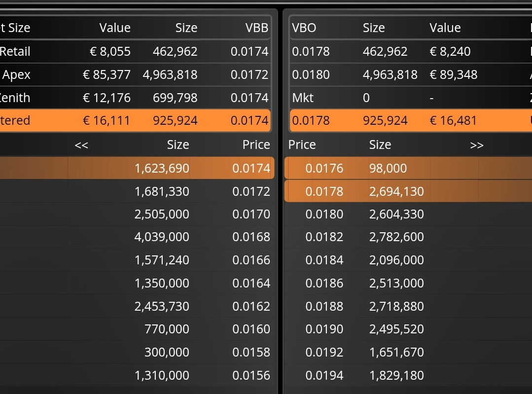Click the >> arrows on offer side

coord(477,145)
